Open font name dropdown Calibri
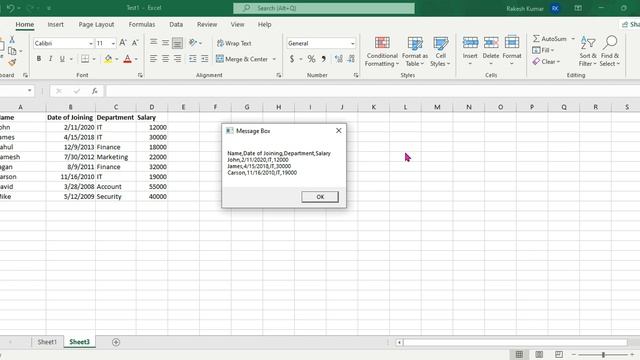This screenshot has width=640, height=360. tap(91, 43)
